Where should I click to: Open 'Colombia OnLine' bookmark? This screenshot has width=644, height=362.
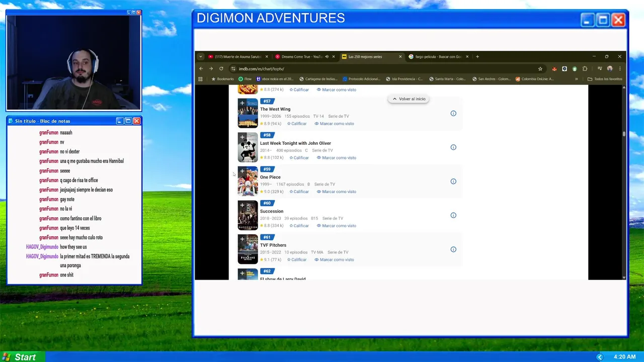tap(534, 79)
